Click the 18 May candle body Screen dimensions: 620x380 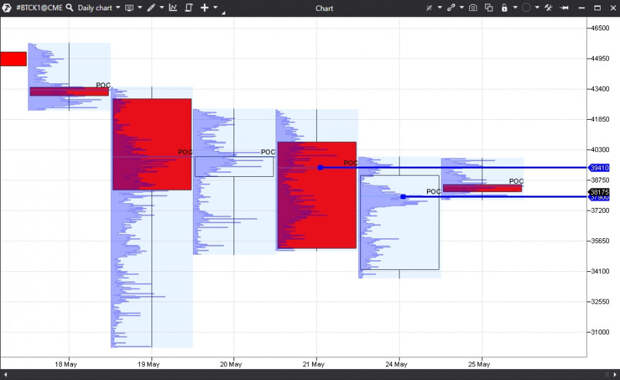point(69,92)
